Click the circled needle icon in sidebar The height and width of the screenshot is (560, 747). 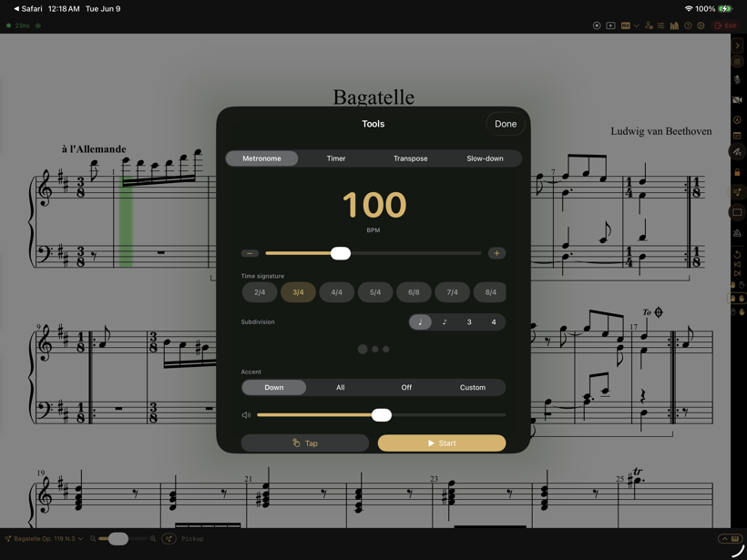738,120
